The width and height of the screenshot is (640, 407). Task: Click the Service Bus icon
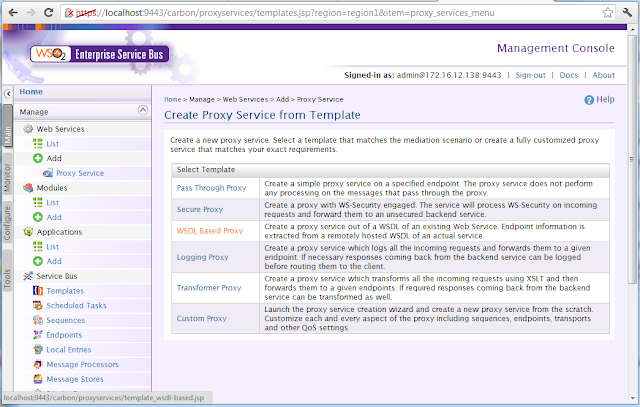coord(28,276)
